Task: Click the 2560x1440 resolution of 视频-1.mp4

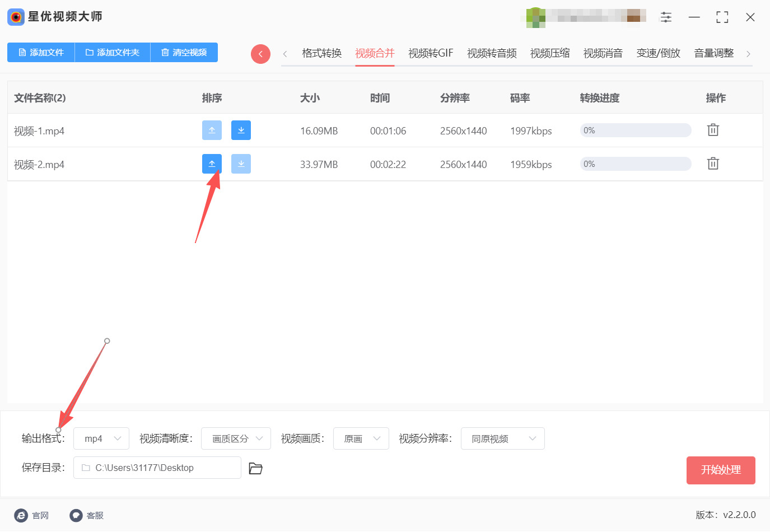Action: point(464,131)
